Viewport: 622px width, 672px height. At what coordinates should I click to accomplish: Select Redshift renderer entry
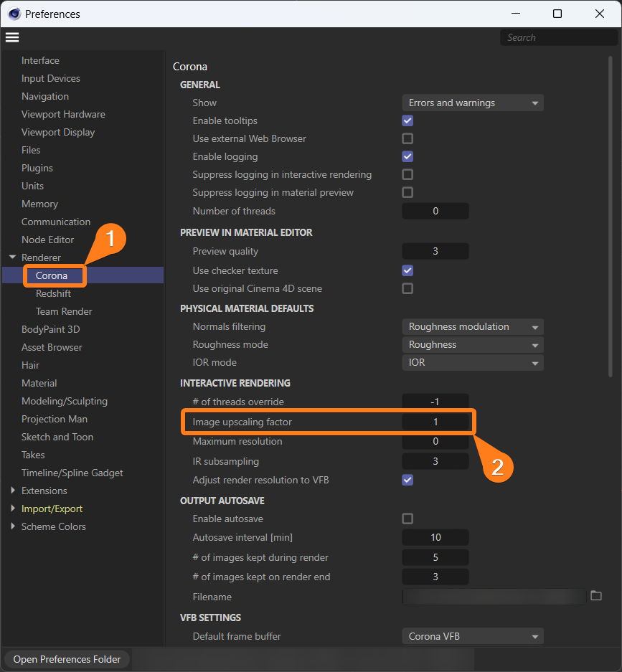[x=53, y=293]
